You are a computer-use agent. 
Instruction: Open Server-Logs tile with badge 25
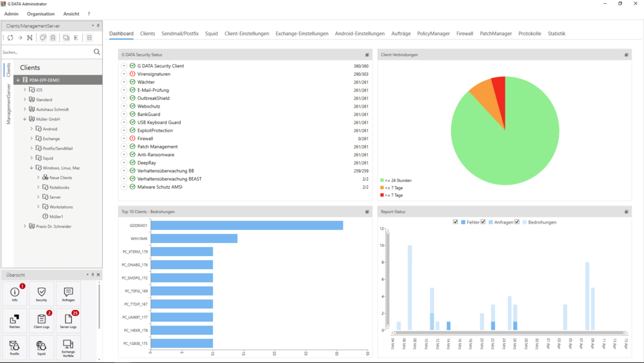[68, 320]
